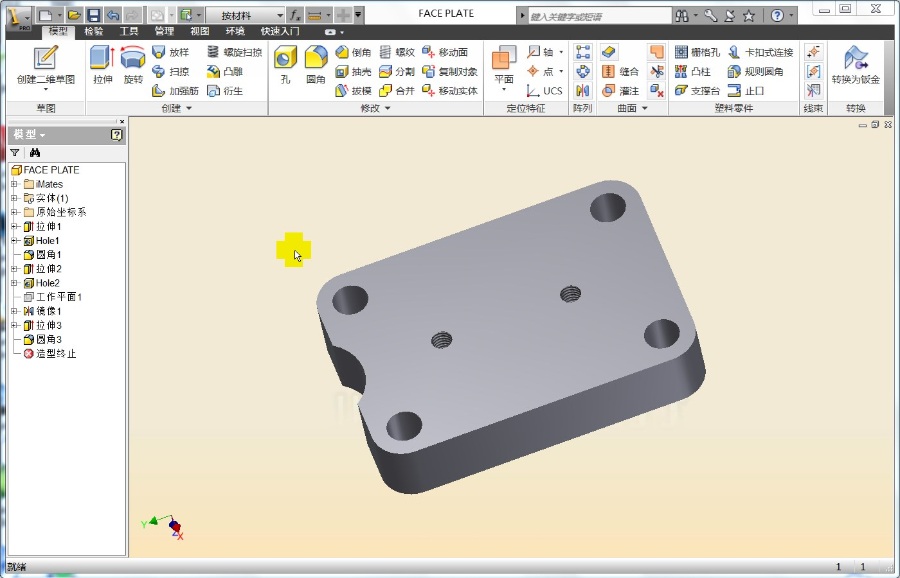Open the fx Parameters tool
This screenshot has width=900, height=578.
coord(294,15)
